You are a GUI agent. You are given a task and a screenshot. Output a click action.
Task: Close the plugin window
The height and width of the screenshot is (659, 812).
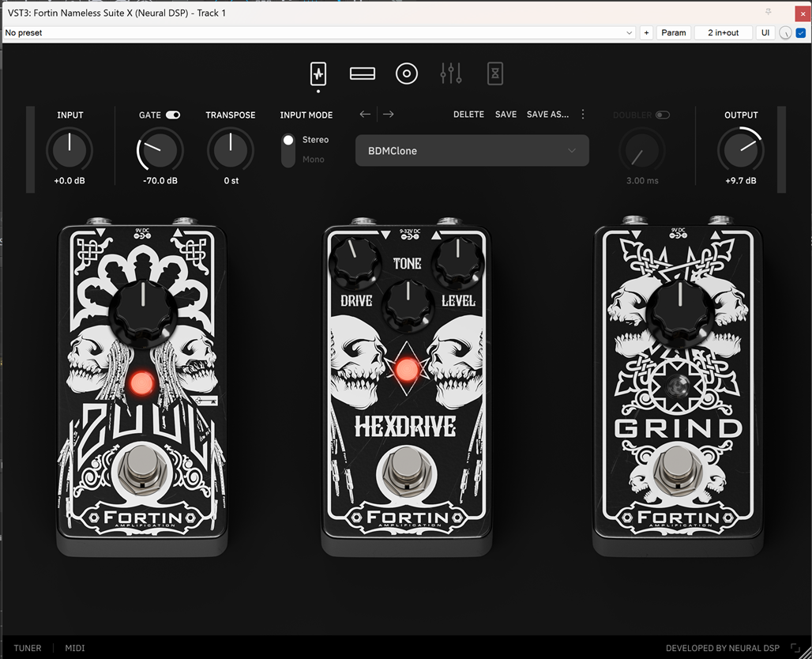[x=803, y=13]
